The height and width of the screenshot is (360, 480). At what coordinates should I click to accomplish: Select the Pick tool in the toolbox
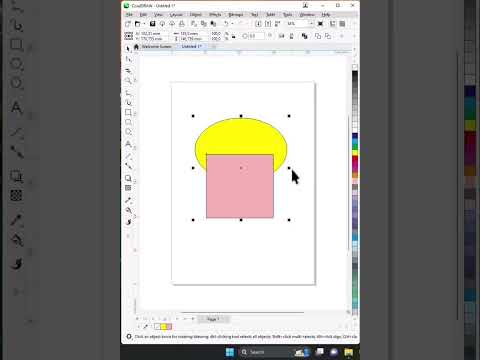(128, 49)
